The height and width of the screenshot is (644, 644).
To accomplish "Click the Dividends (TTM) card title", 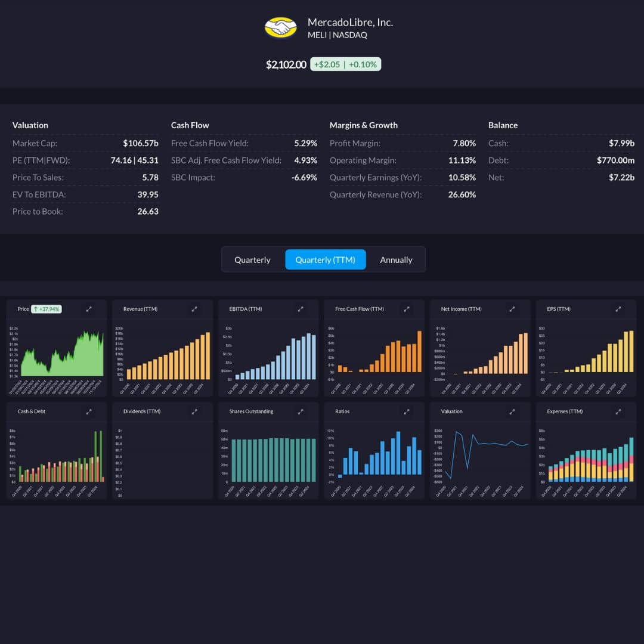I will [142, 411].
